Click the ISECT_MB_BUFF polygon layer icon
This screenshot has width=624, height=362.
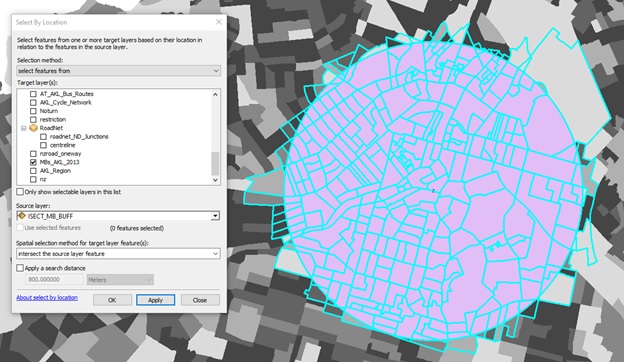(x=21, y=216)
